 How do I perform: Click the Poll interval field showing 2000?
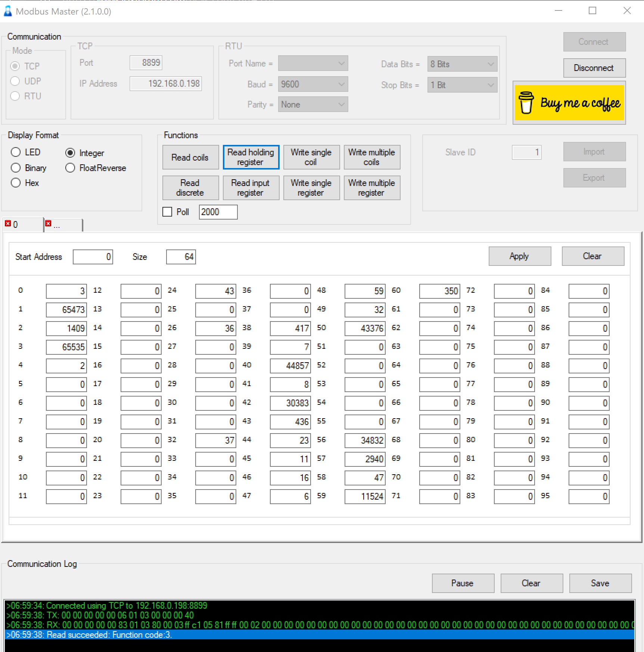tap(218, 212)
